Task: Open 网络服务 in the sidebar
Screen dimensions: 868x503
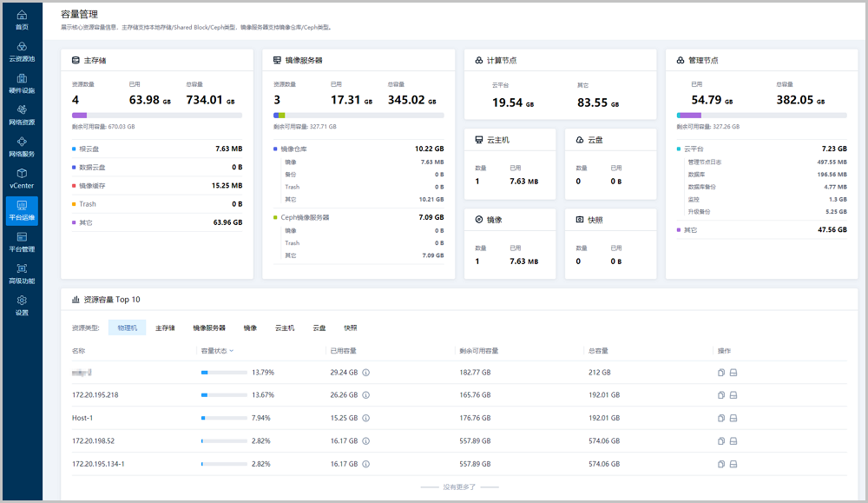Action: 22,147
